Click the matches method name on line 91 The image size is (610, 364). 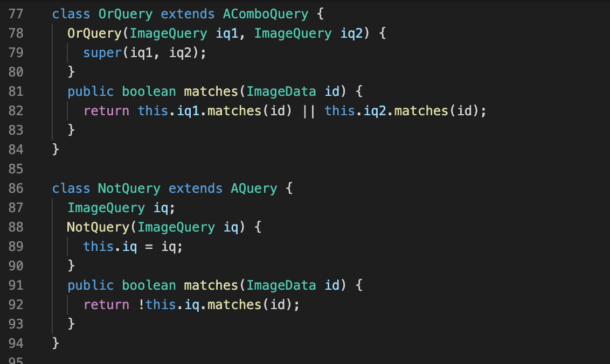click(210, 285)
